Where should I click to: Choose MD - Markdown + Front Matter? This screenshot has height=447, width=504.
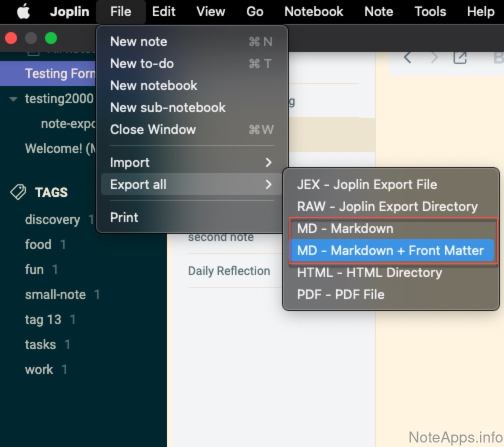[390, 250]
